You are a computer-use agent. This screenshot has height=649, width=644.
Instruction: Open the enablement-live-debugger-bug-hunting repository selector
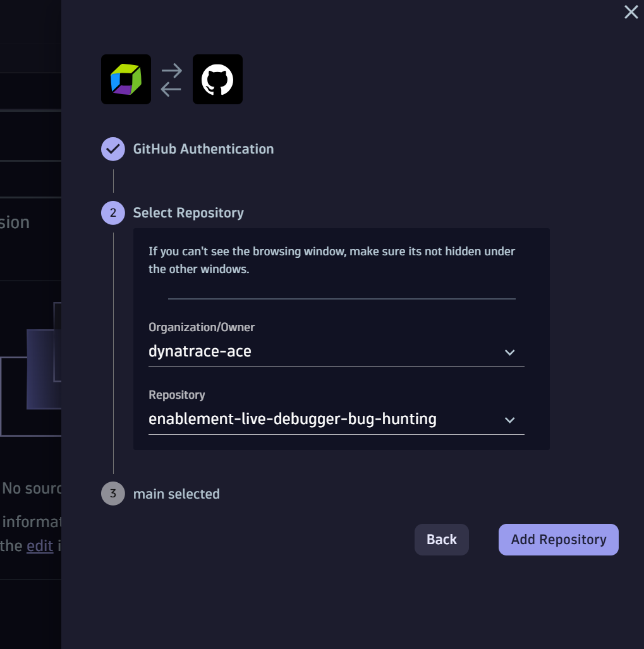point(316,419)
